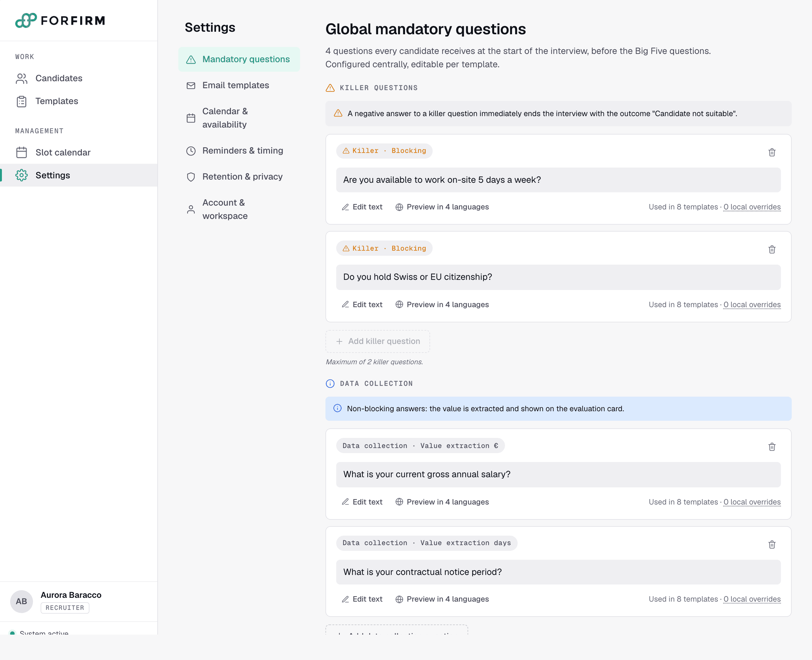
Task: Click the Account person icon
Action: pos(191,209)
